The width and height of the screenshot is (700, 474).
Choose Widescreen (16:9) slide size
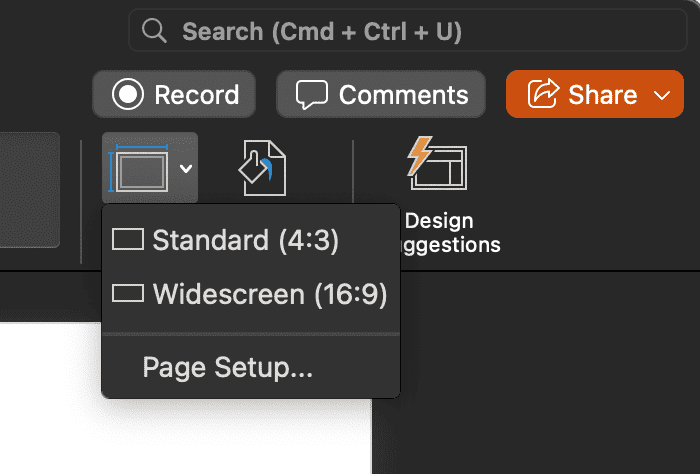pyautogui.click(x=270, y=294)
